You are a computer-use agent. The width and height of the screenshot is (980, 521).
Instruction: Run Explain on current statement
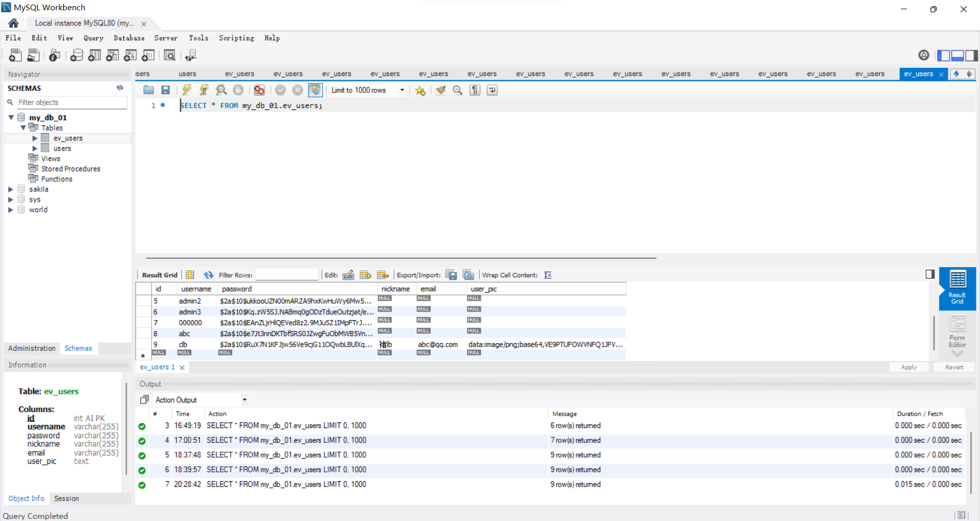click(x=221, y=90)
